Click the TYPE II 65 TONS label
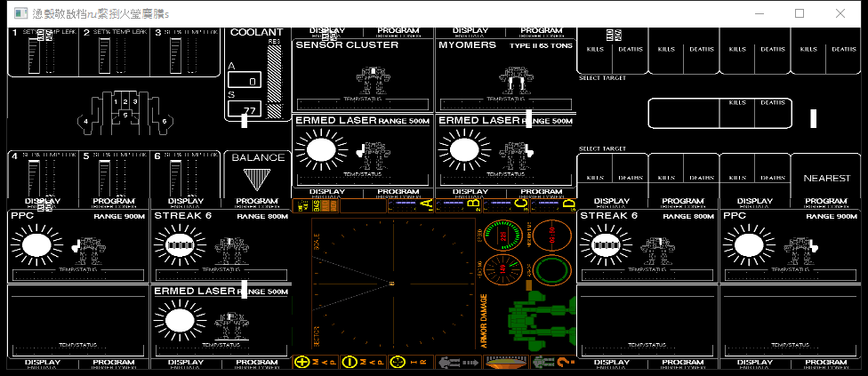This screenshot has height=376, width=868. coord(541,46)
